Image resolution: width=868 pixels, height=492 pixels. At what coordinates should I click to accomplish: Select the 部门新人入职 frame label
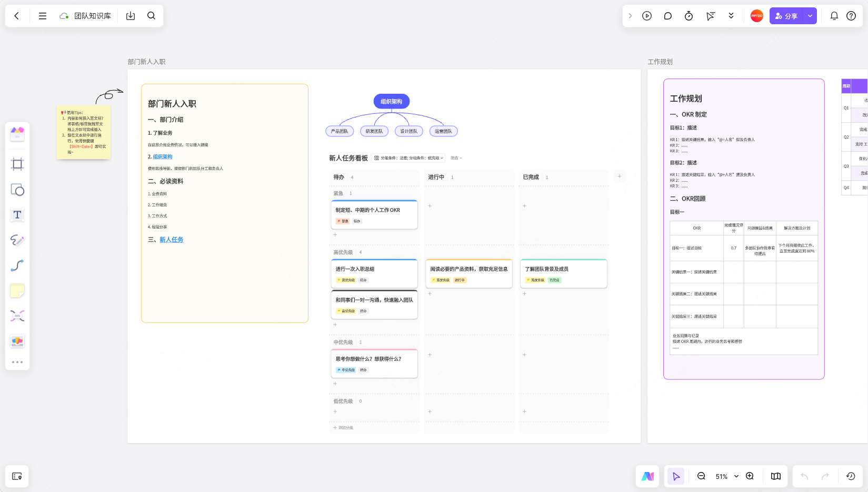pos(146,62)
